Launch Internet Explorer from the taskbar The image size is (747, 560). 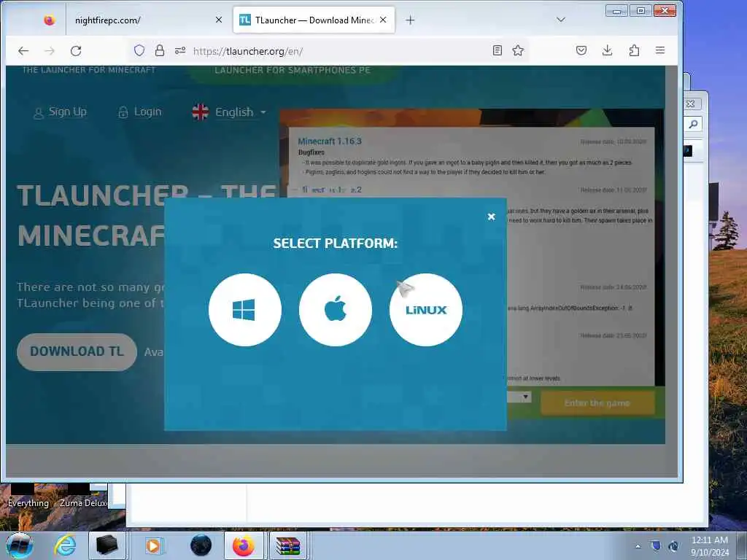click(65, 545)
